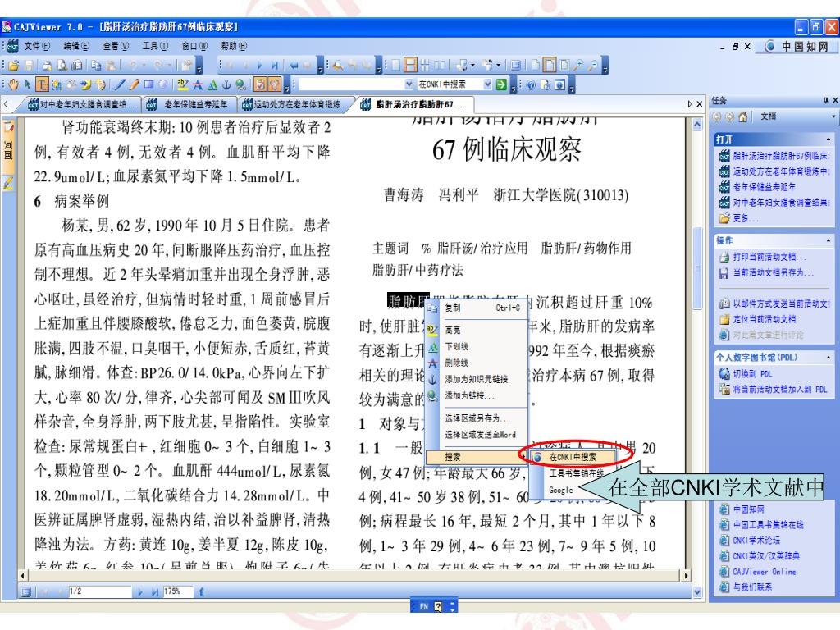Go to next page arrow

259,66
